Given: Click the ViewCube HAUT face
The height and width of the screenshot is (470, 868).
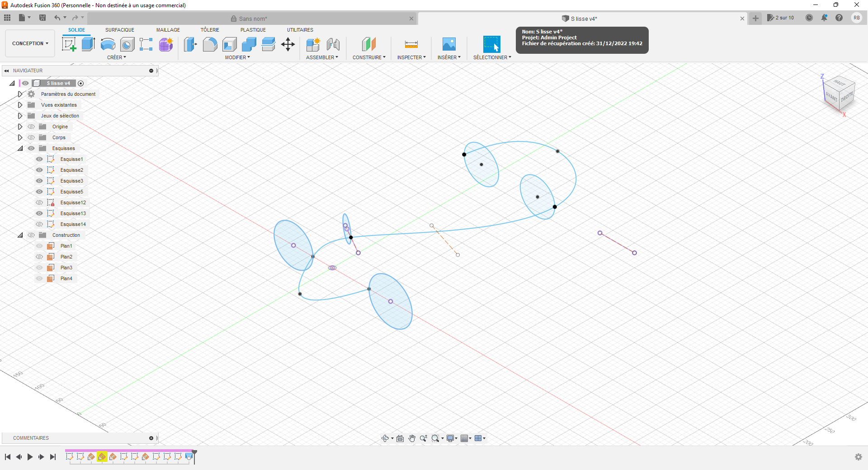Looking at the screenshot, I should point(839,83).
